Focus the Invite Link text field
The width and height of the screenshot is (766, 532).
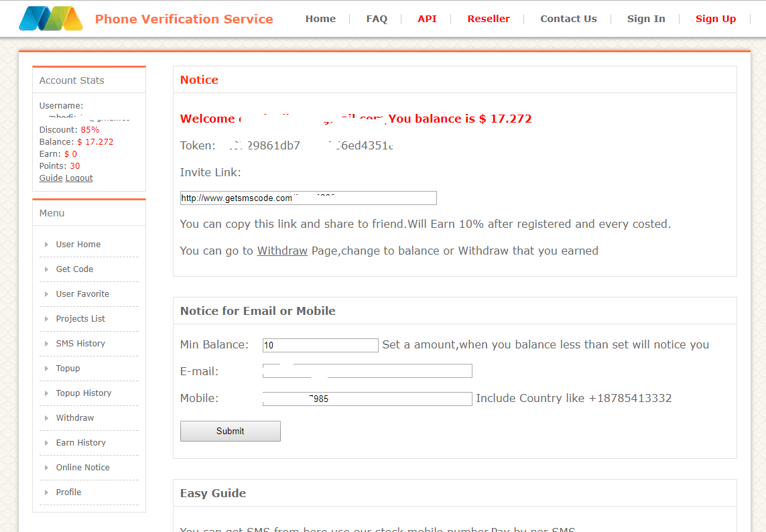[x=308, y=198]
